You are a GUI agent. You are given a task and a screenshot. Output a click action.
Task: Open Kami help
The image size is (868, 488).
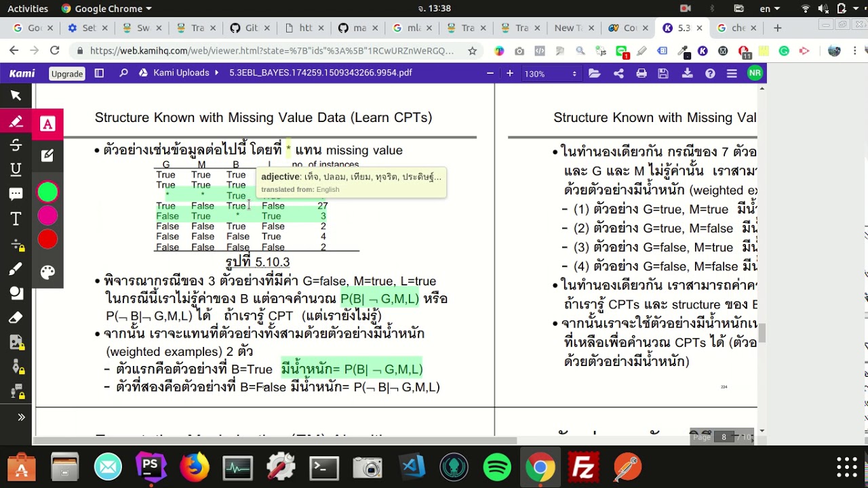tap(710, 73)
